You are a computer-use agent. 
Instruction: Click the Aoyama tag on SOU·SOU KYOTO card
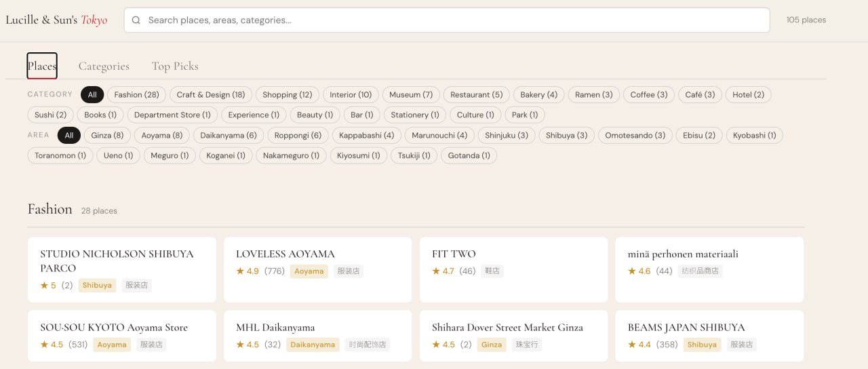point(112,345)
